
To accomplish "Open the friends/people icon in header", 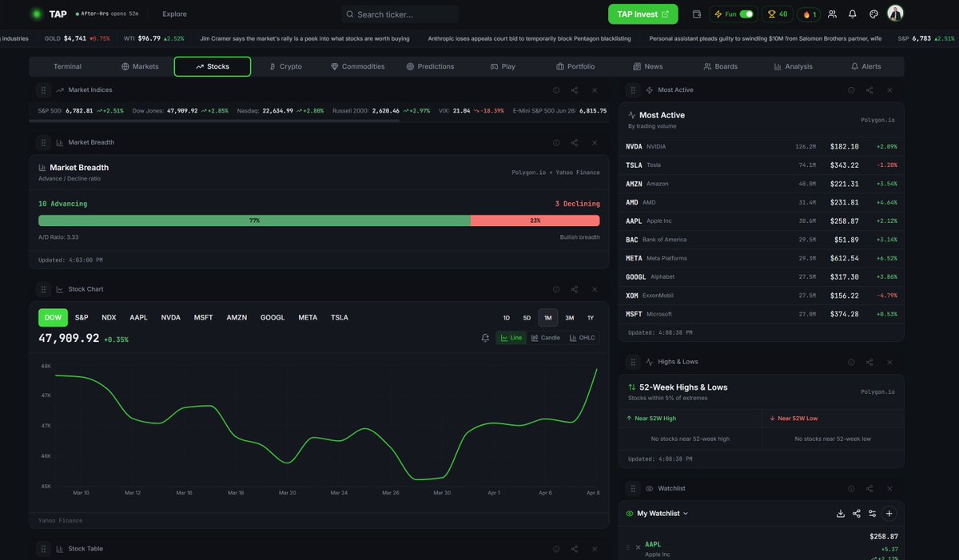I will tap(833, 14).
